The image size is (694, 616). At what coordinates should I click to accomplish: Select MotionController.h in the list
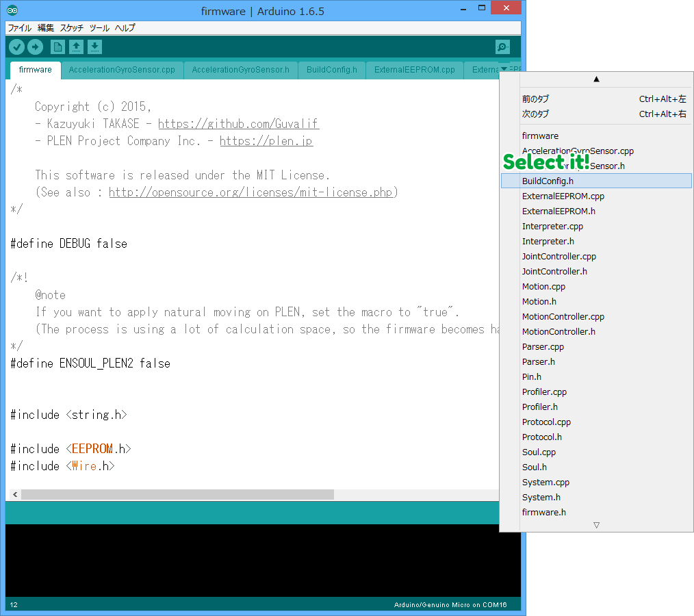click(596, 331)
